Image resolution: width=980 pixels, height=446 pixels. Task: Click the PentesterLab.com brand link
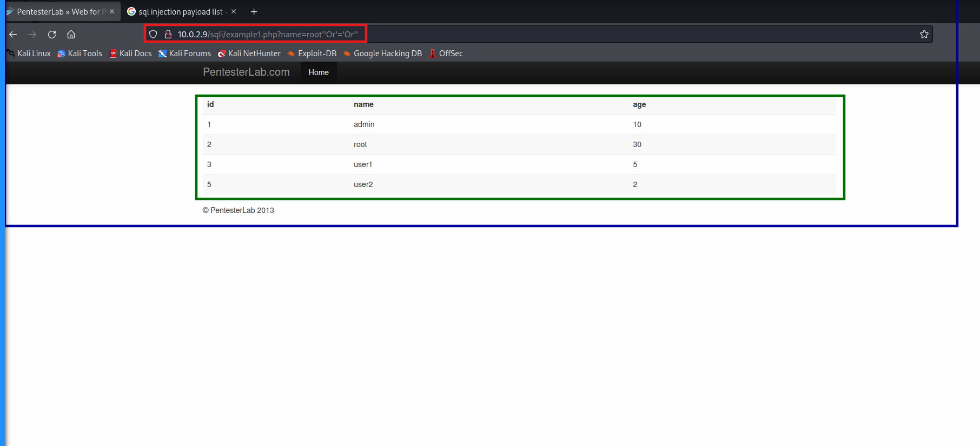(246, 72)
